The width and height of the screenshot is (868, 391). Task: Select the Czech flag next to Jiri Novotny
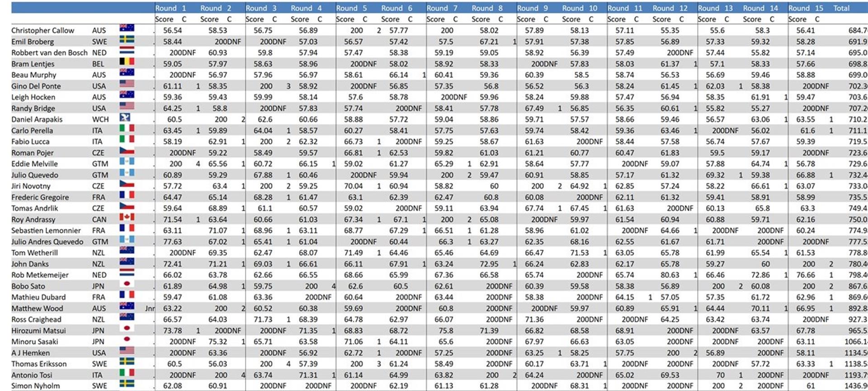pyautogui.click(x=127, y=183)
